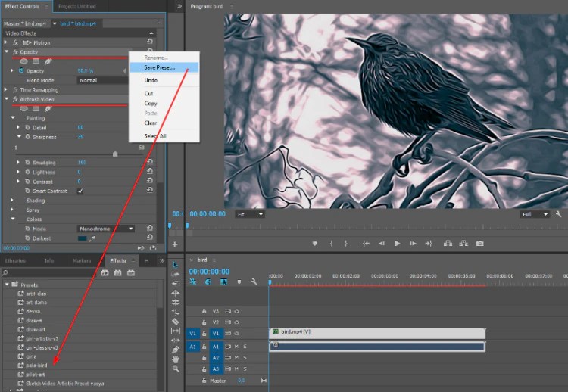Go to In point in Program monitor
Viewport: 568px width, 392px height.
pyautogui.click(x=366, y=244)
